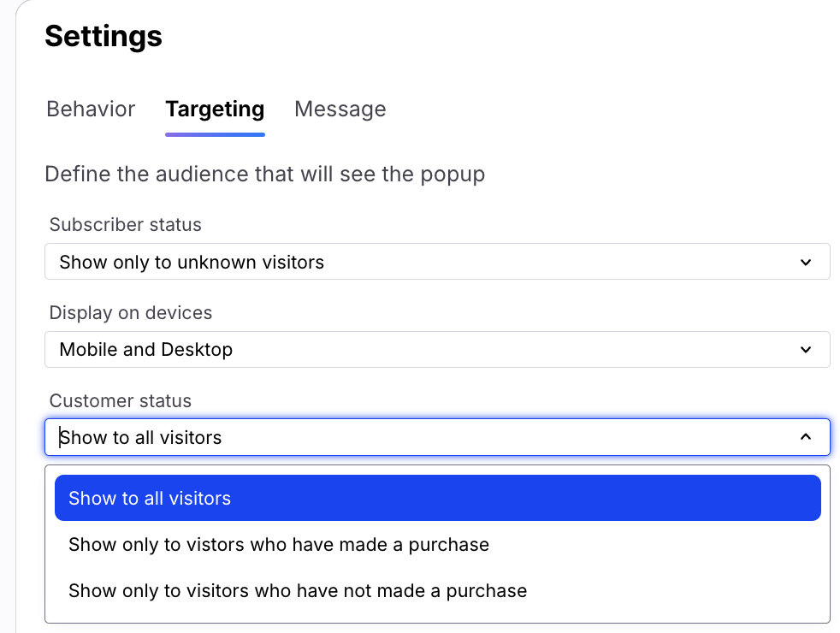Open the Subscriber status dropdown
This screenshot has width=840, height=633.
(436, 262)
